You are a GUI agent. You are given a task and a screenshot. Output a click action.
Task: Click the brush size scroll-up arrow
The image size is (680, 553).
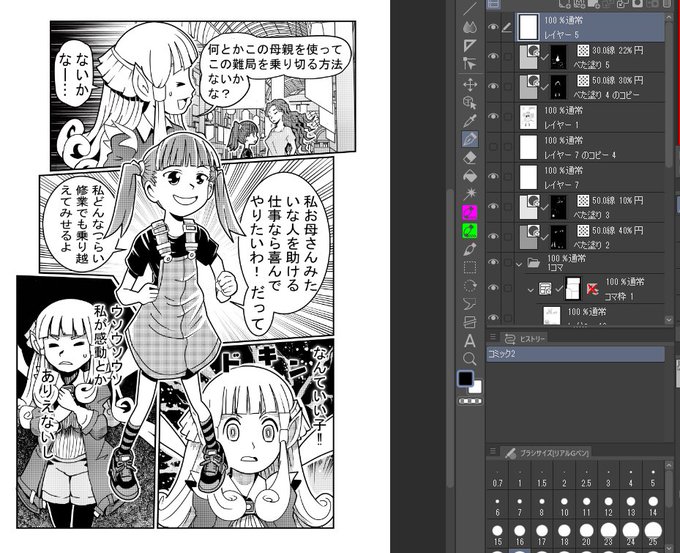(x=669, y=465)
